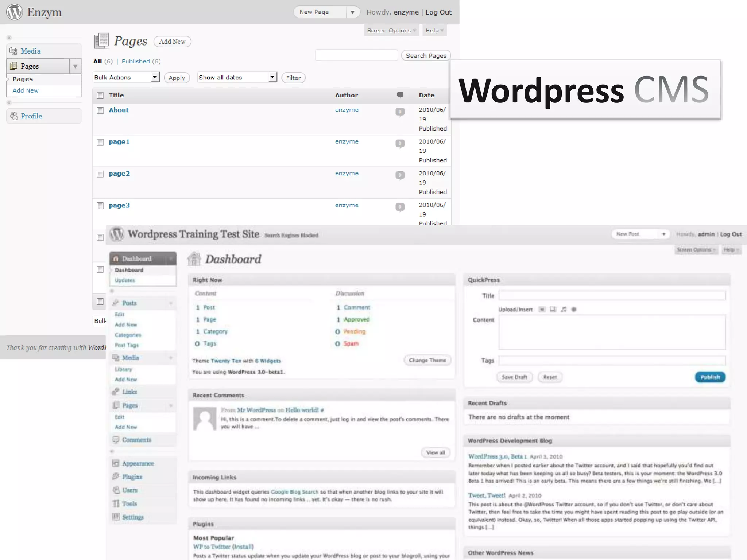Screen dimensions: 747x560
Task: Expand the Pages menu arrow in Enzym sidebar
Action: click(x=75, y=66)
